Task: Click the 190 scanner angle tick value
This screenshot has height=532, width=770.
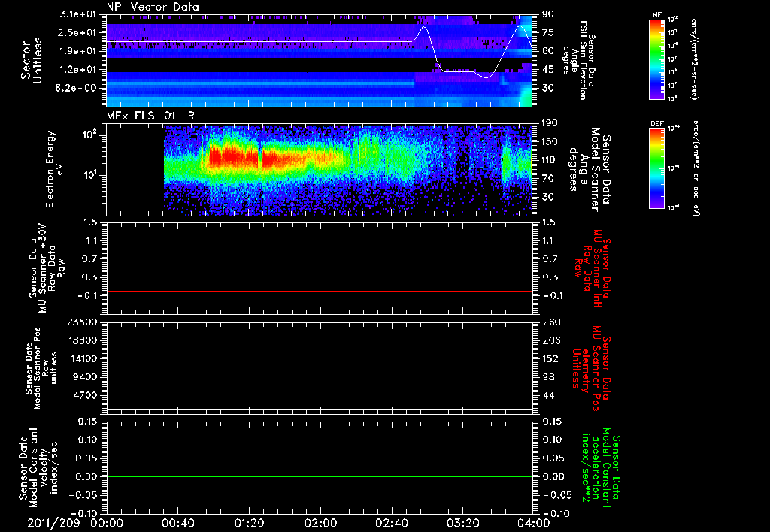Action: coord(550,123)
